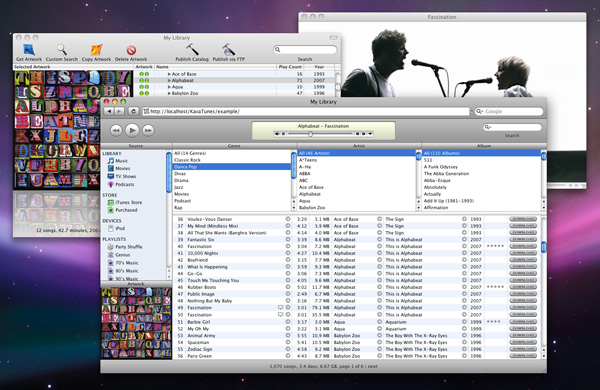Click the Publish via FTP icon
Viewport: 600px width, 390px height.
(x=228, y=50)
